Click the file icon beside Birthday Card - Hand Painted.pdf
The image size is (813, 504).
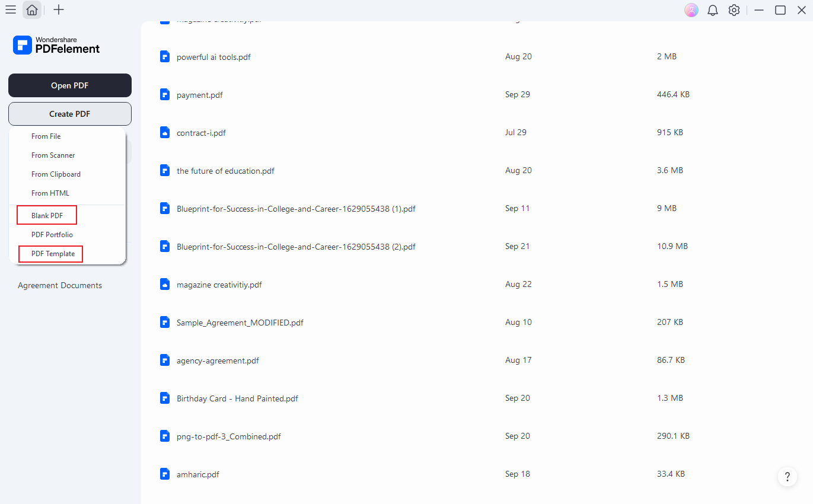coord(165,398)
